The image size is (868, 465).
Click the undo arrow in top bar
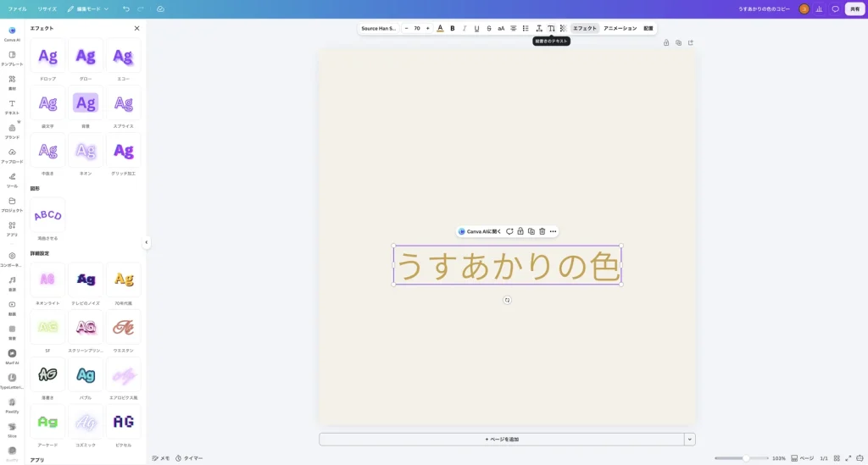pyautogui.click(x=126, y=8)
